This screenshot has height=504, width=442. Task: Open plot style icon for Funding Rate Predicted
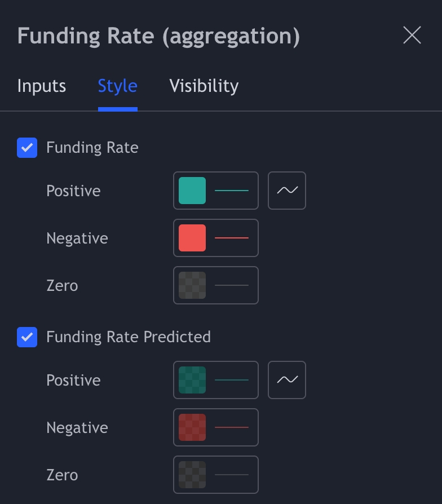pyautogui.click(x=287, y=380)
